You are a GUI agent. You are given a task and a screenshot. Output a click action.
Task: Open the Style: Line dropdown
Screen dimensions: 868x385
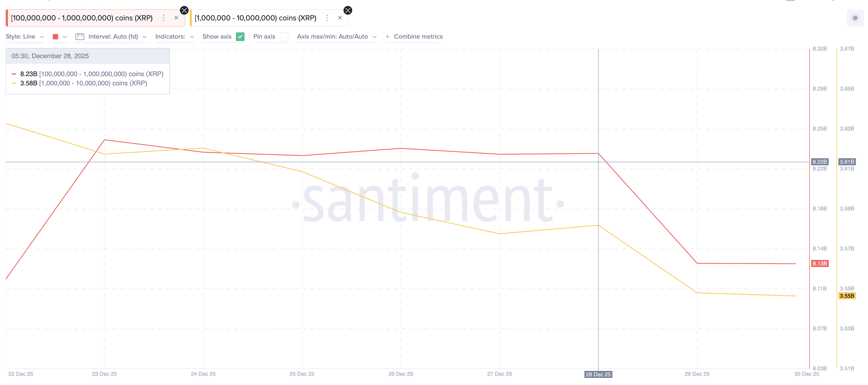(x=25, y=37)
